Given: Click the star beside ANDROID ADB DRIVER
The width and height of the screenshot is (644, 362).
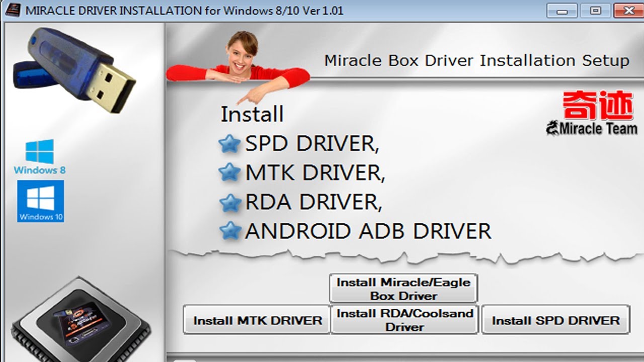Looking at the screenshot, I should click(230, 231).
